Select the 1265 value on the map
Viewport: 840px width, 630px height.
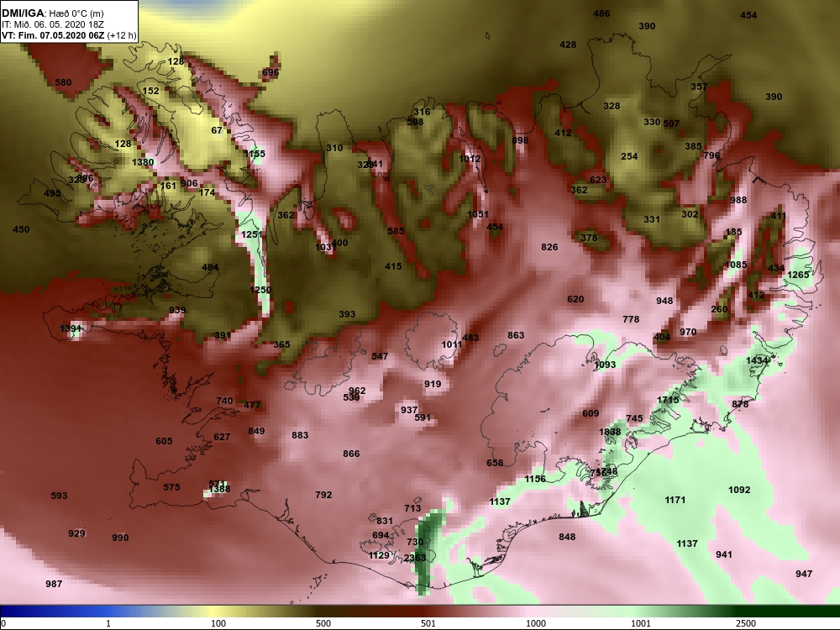[x=798, y=275]
